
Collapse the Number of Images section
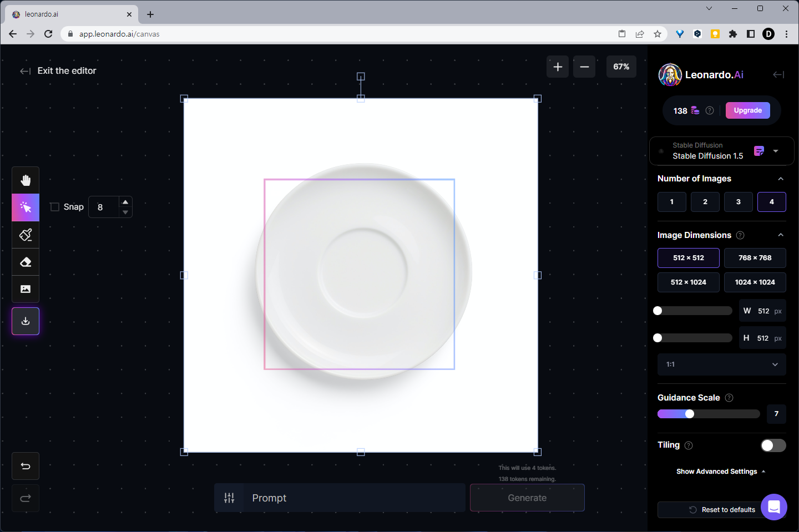781,179
